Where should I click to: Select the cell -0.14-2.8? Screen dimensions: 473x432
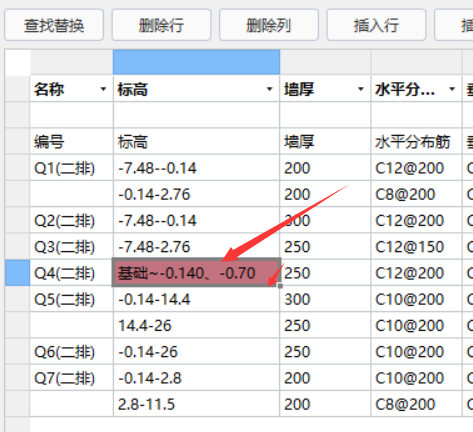click(x=196, y=378)
